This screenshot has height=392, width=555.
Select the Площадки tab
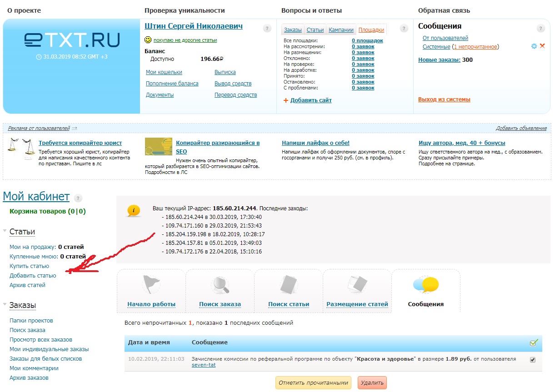coord(371,30)
